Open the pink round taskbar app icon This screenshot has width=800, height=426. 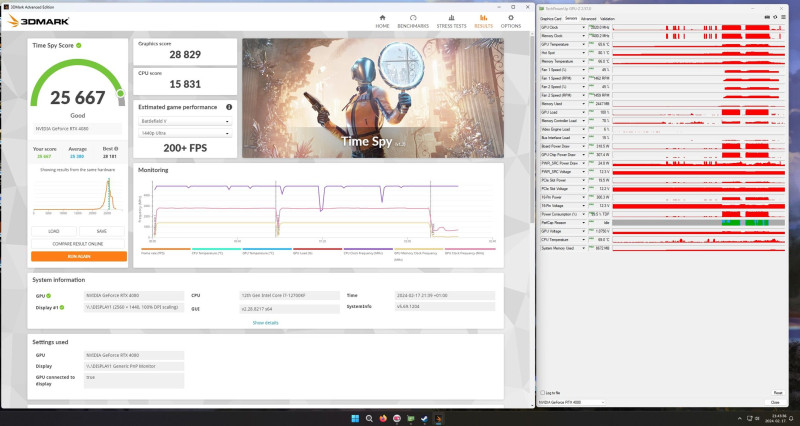click(x=396, y=419)
